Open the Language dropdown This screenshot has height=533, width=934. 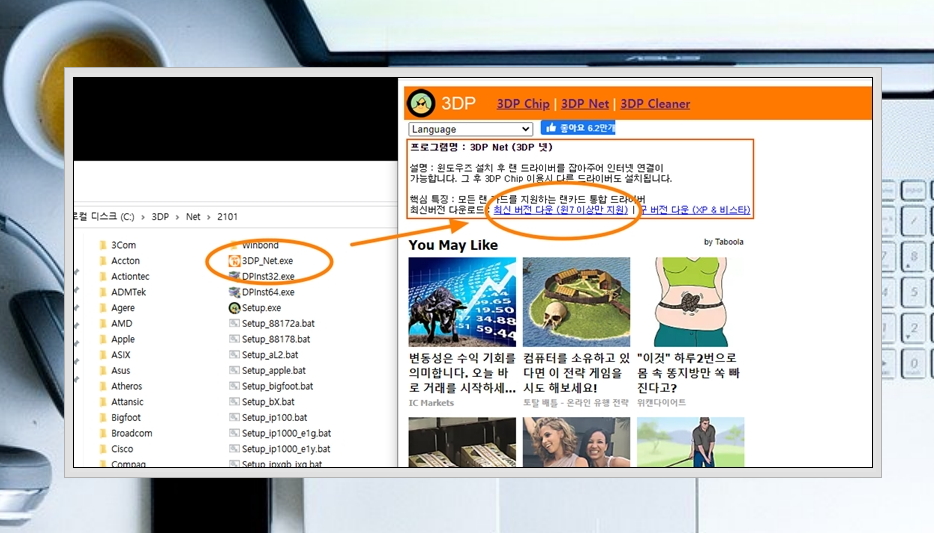click(470, 129)
